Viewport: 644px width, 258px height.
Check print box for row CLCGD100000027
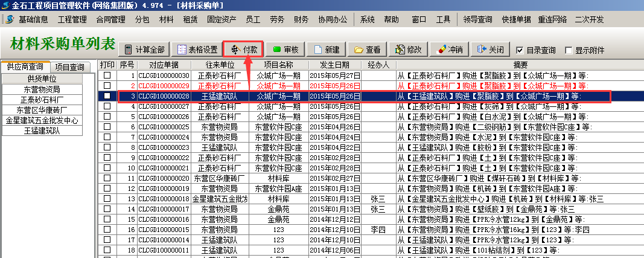[x=107, y=106]
